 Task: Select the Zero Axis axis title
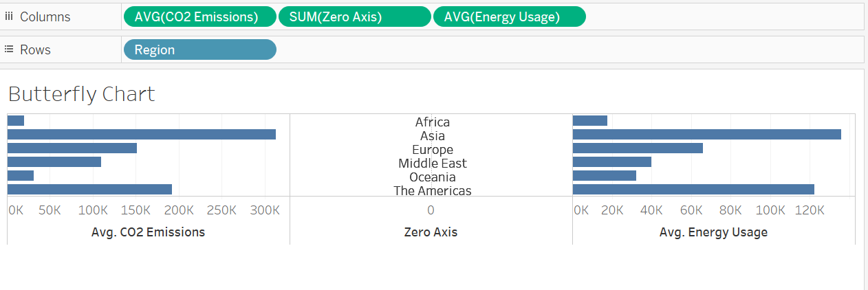(431, 232)
